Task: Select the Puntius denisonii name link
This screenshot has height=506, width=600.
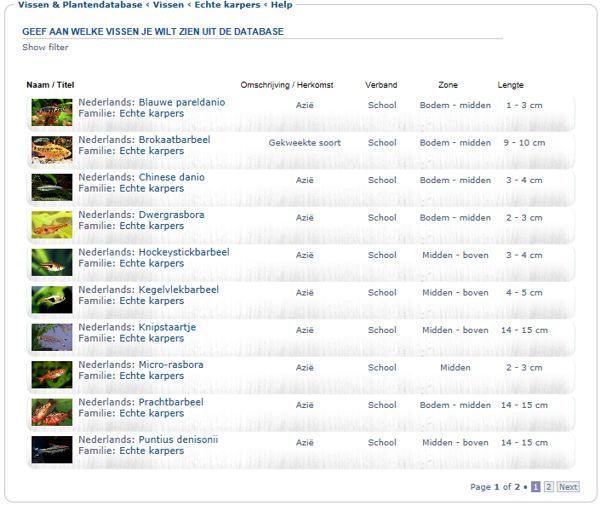Action: 178,440
